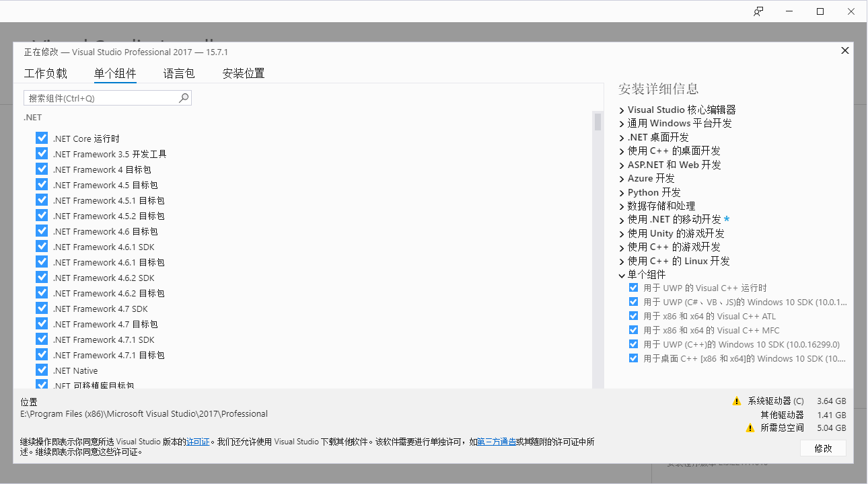Disable 用于 x86 和 x64 的 Visual C++ MFC
868x484 pixels.
click(633, 330)
